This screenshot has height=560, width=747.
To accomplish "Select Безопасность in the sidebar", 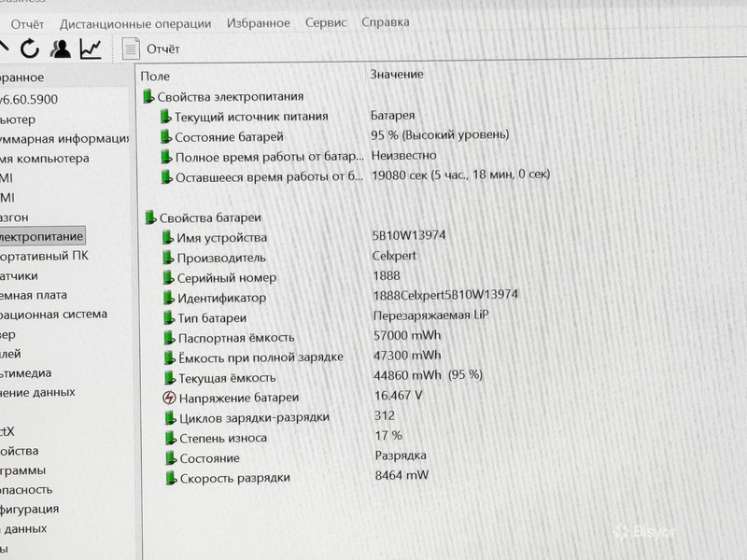I will (x=26, y=489).
